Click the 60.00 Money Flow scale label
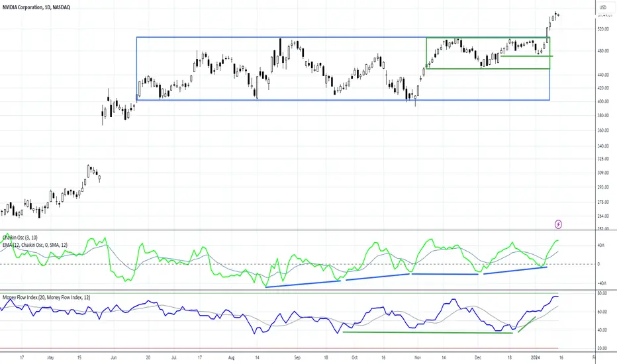 602,312
